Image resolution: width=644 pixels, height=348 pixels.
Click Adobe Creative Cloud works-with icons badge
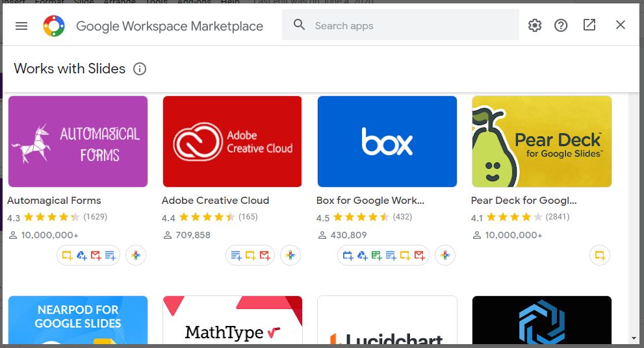[x=250, y=255]
